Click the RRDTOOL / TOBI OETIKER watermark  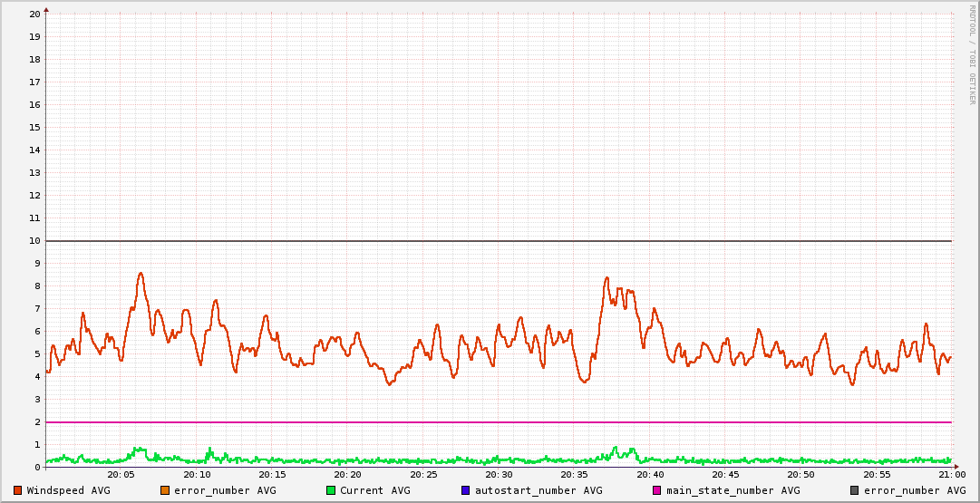coord(972,54)
